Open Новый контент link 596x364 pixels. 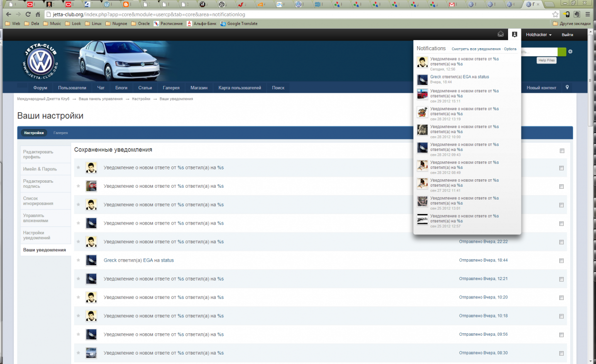tap(541, 88)
